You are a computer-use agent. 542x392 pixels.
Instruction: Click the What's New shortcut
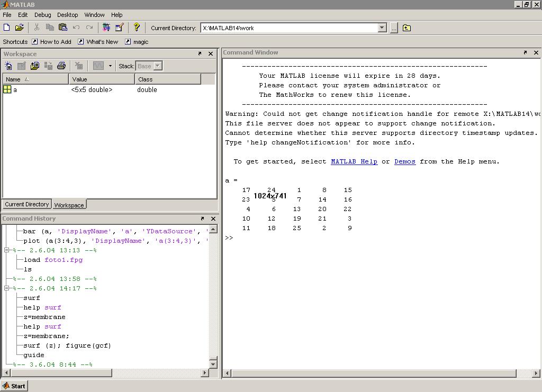[98, 42]
